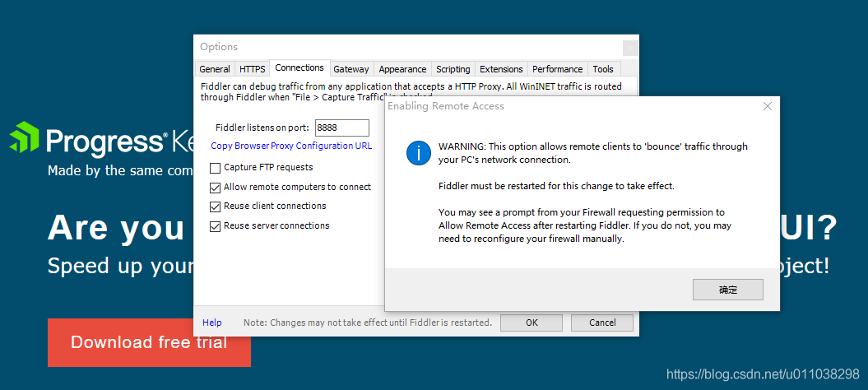
Task: Switch to the Appearance tab
Action: click(x=402, y=69)
